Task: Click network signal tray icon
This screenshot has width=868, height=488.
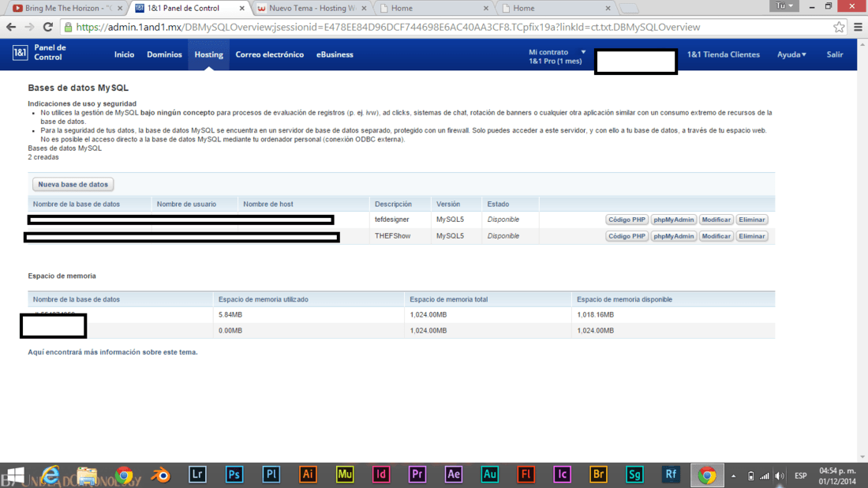Action: [765, 476]
